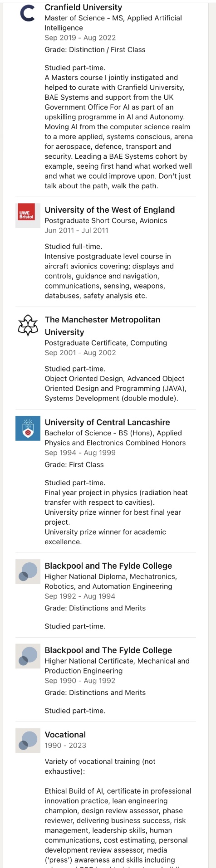Click the Variety of vocational training description
Viewport: 216px width, 868px height.
coord(100,766)
